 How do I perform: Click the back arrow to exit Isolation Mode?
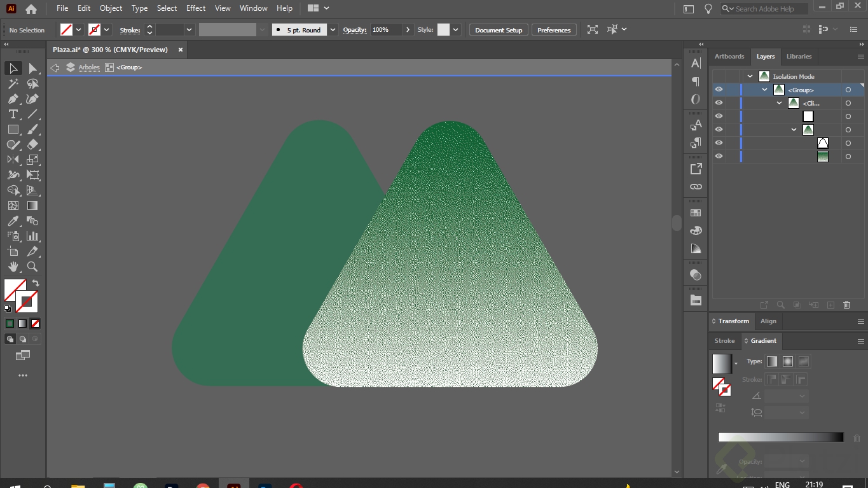[55, 67]
